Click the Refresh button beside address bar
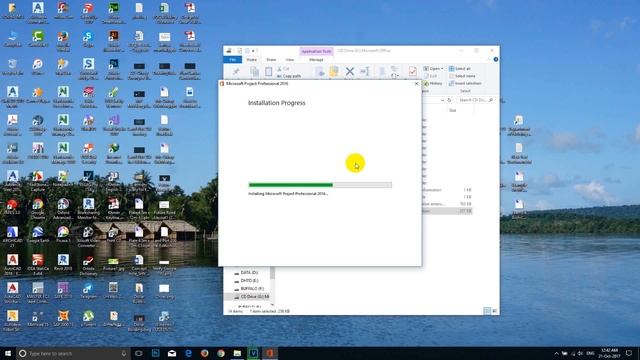Image resolution: width=640 pixels, height=360 pixels. (449, 100)
